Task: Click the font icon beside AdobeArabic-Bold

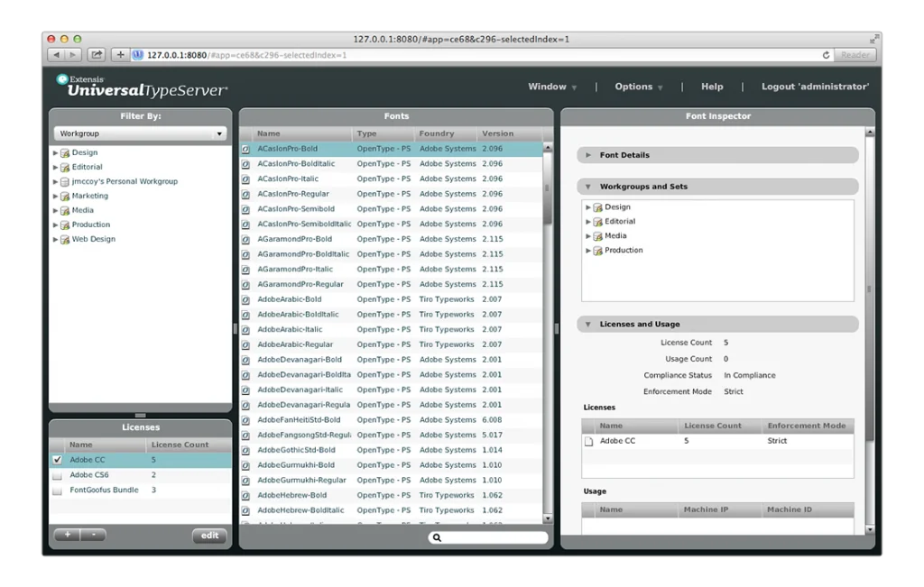Action: pyautogui.click(x=245, y=299)
